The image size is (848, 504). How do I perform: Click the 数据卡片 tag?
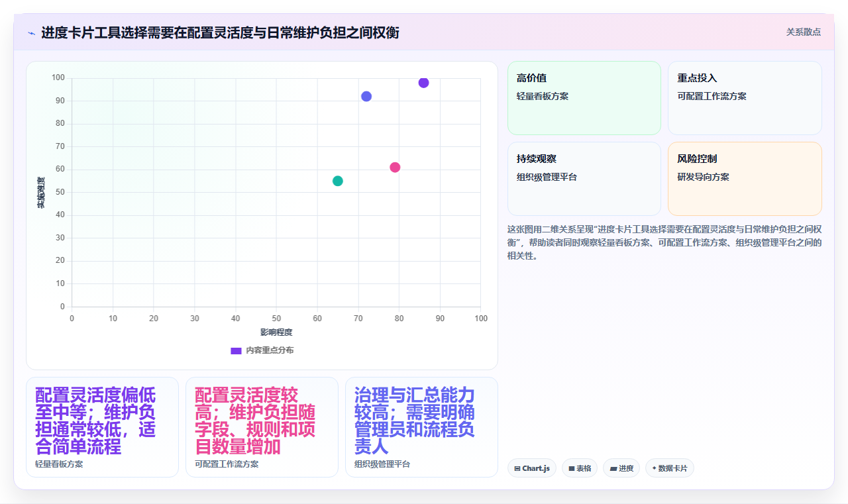point(670,468)
